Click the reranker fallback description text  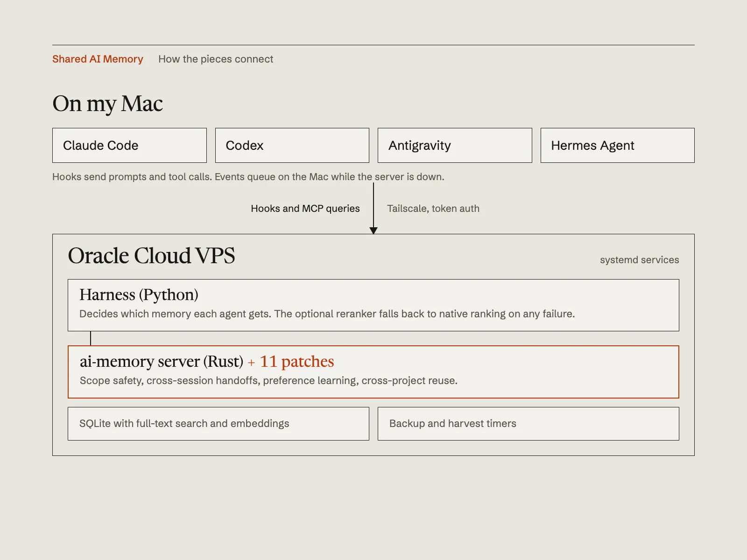(327, 314)
